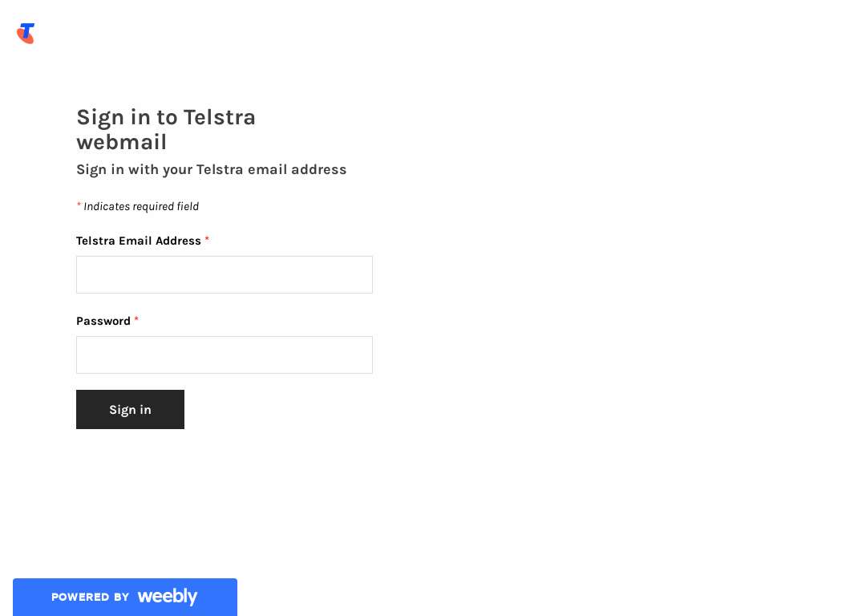Click the word Telstra in the page heading
The width and height of the screenshot is (866, 616).
[x=219, y=117]
